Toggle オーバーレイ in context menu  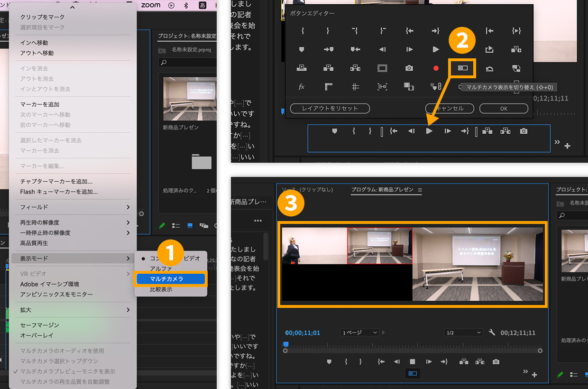click(73, 335)
